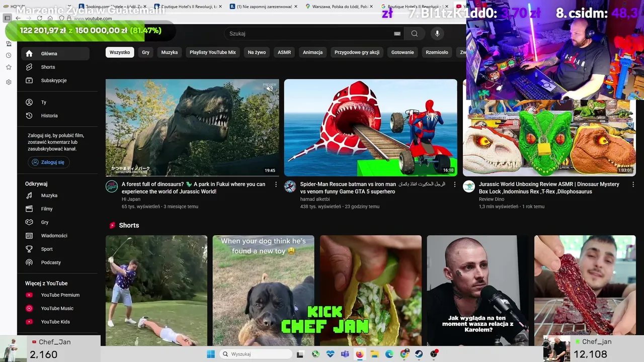Open bookmarks star in Firefox sidebar
The height and width of the screenshot is (362, 644).
click(9, 67)
